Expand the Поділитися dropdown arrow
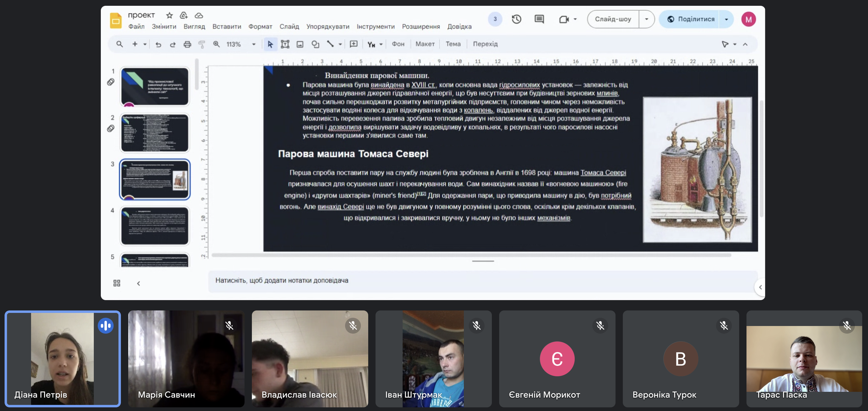Screen dimensions: 868x411 [726, 19]
